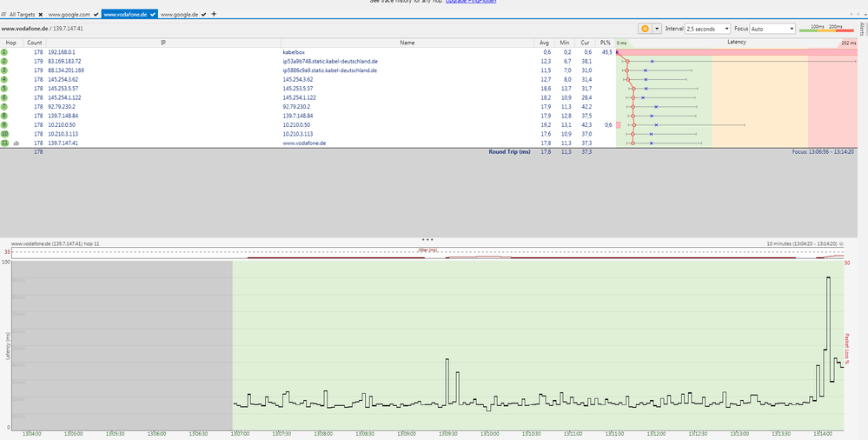Select the hop 4 green circle icon
Viewport: 868px width, 440px height.
point(4,79)
